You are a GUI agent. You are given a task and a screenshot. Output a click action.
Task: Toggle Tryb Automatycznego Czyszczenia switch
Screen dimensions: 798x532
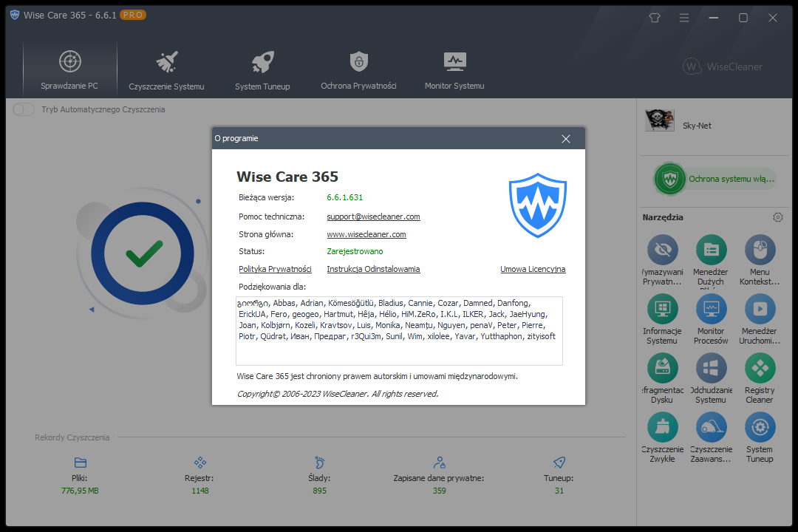(x=24, y=109)
